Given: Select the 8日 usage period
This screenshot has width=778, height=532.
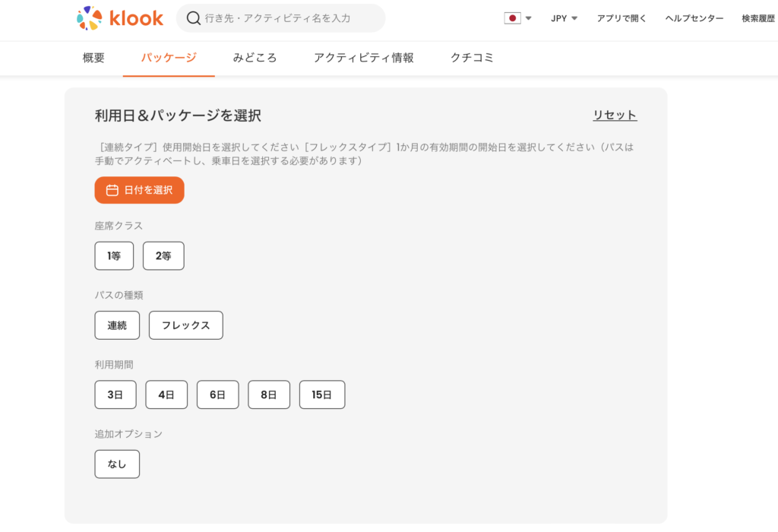Looking at the screenshot, I should 269,395.
